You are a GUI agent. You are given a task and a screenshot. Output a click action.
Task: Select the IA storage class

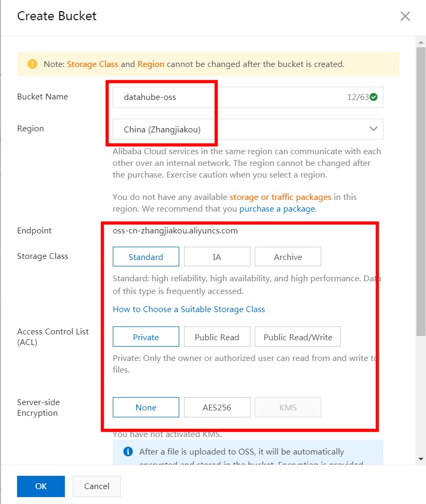(217, 256)
